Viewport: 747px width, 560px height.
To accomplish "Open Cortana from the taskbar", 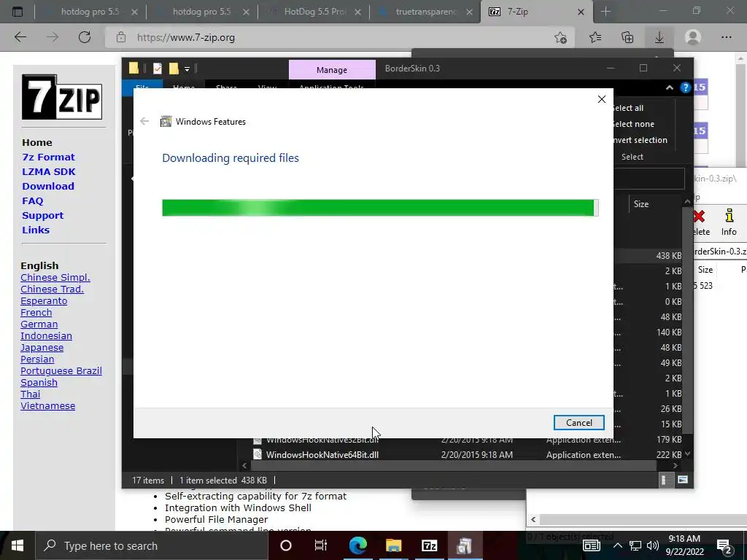I will (286, 545).
